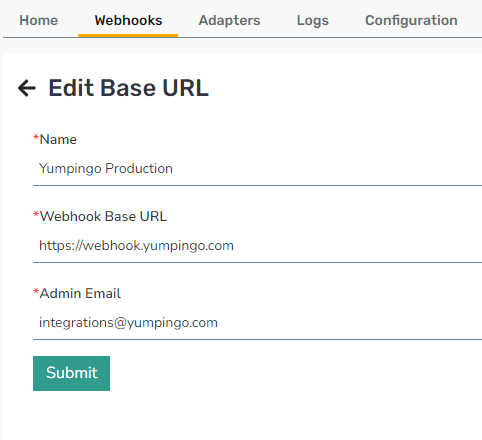Switch to the Adapters tab
482x440 pixels.
coord(229,20)
